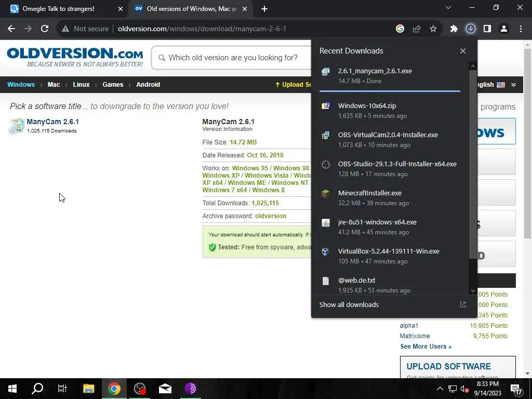Open OBS-Studio-29.1.3-Full-Installer-x64.exe download
Image resolution: width=532 pixels, height=399 pixels.
(390, 169)
